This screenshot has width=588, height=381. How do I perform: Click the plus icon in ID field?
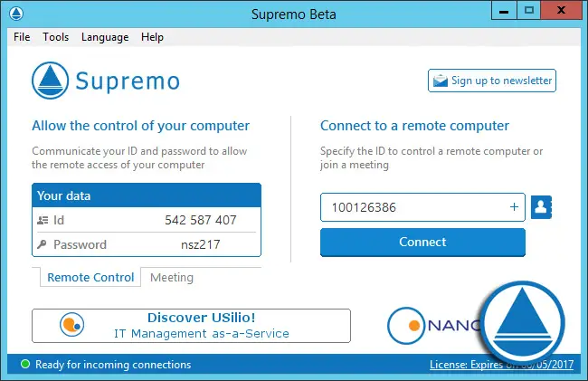pyautogui.click(x=514, y=207)
